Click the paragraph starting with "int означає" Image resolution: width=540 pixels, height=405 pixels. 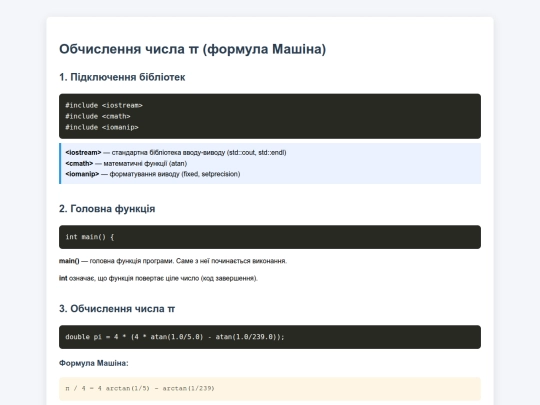click(x=158, y=278)
